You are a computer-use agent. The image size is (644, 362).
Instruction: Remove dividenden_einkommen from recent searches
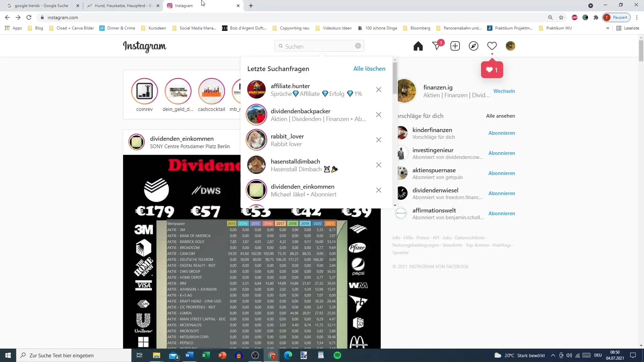(379, 190)
